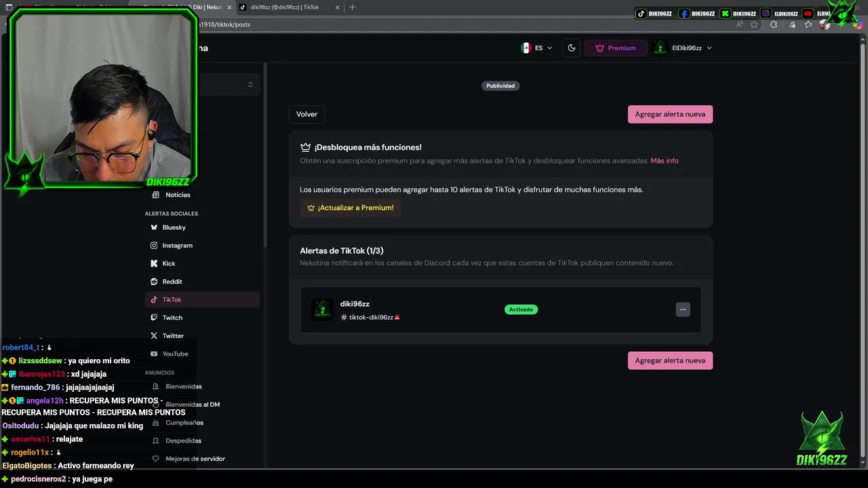868x488 pixels.
Task: Open Cumpleaños announcements page
Action: point(202,422)
